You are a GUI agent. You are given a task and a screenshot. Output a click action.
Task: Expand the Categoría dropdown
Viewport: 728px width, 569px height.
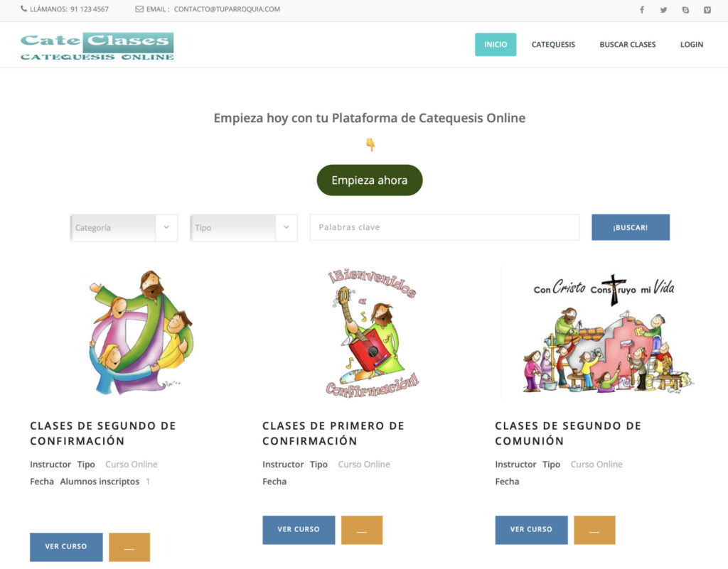pos(124,228)
